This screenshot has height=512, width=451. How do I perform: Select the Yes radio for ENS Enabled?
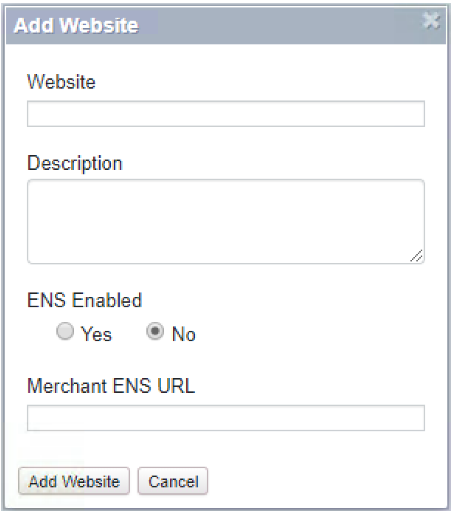click(x=65, y=331)
